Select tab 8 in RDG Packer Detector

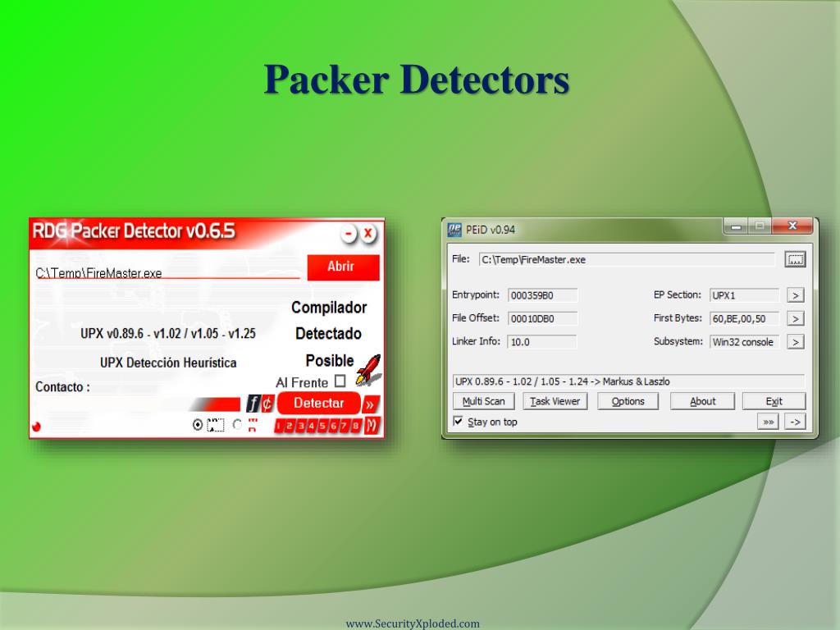pyautogui.click(x=355, y=426)
